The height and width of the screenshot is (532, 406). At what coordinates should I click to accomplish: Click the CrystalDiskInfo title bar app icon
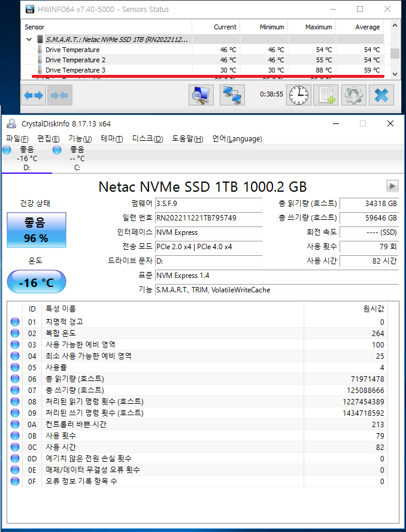pyautogui.click(x=11, y=124)
